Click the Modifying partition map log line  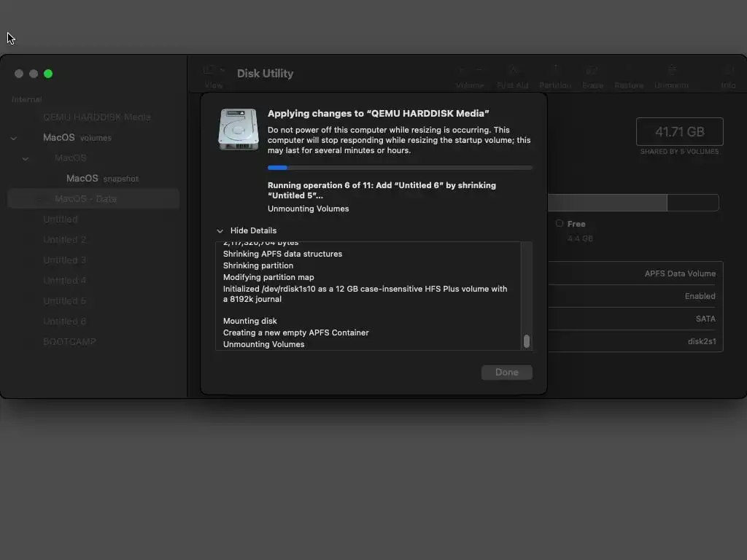click(268, 278)
